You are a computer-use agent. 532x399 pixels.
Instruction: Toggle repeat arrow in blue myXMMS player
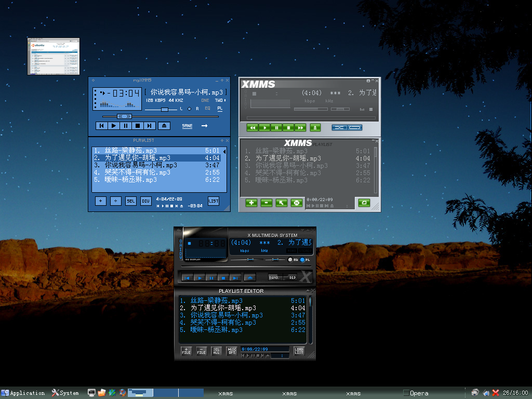click(204, 126)
